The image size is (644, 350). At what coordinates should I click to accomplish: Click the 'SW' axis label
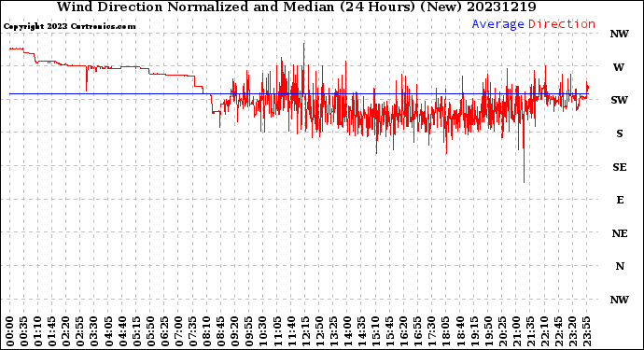[x=620, y=100]
